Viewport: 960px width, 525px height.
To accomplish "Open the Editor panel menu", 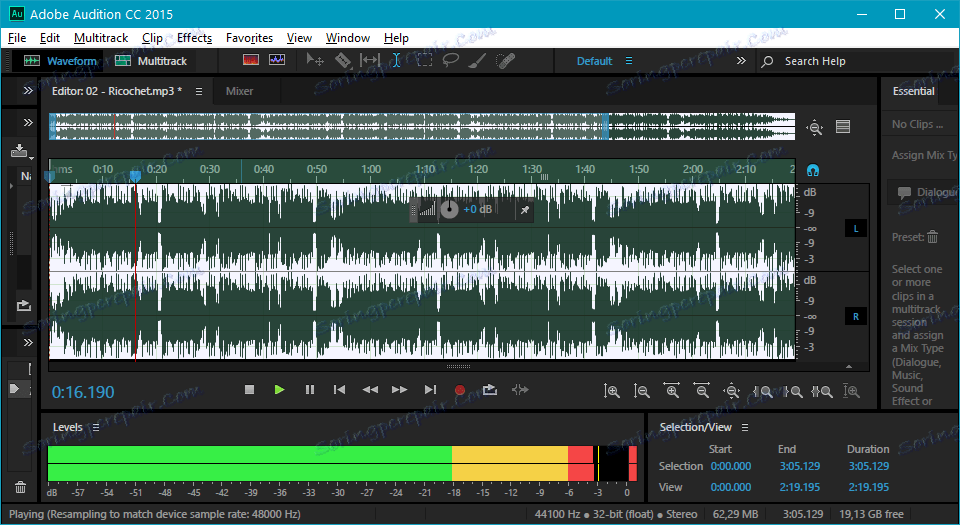I will 199,91.
